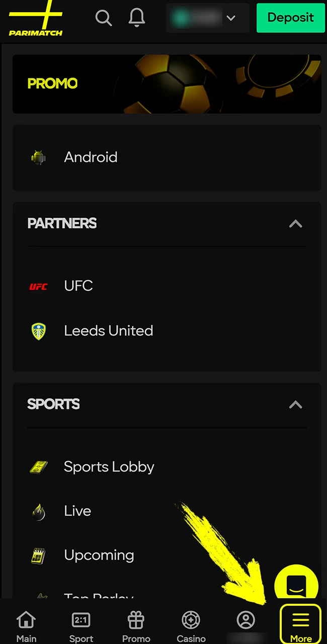
Task: Switch to the Sport tab
Action: (81, 624)
